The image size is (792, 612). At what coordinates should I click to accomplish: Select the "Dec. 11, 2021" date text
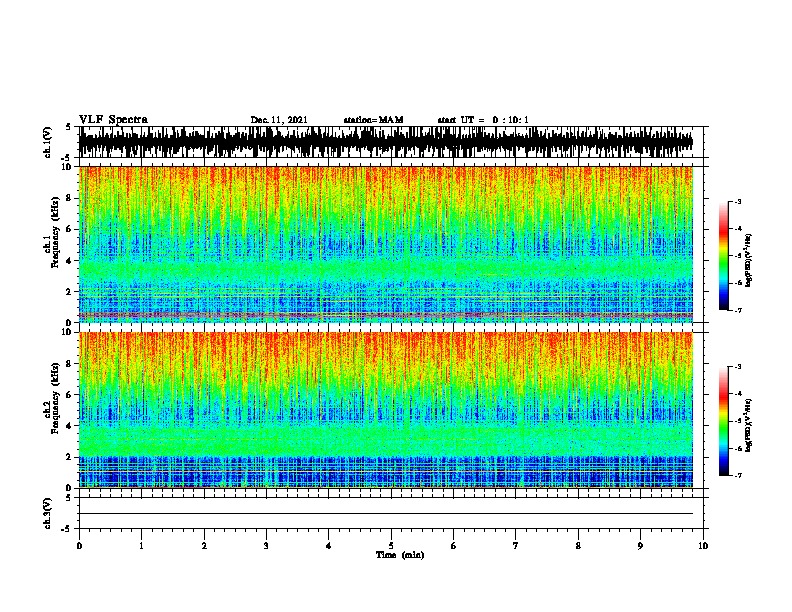click(x=279, y=120)
